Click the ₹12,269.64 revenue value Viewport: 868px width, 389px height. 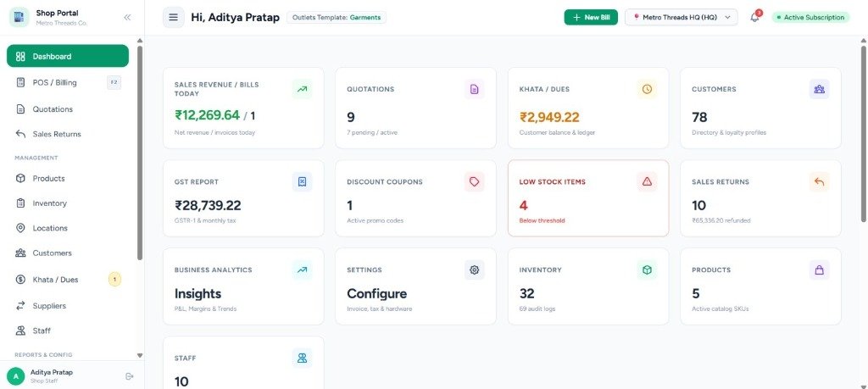[x=208, y=115]
